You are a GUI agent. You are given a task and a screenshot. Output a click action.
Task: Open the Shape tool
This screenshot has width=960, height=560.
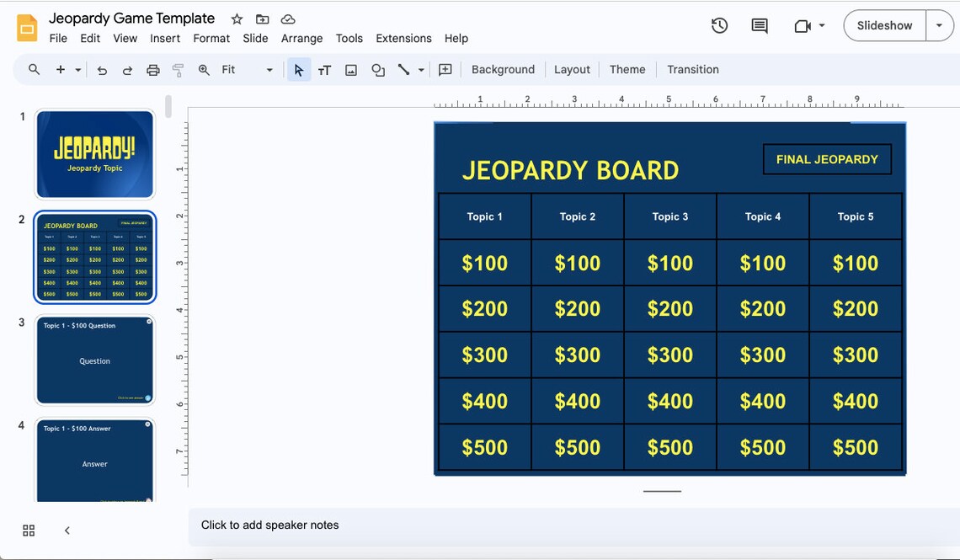tap(377, 70)
